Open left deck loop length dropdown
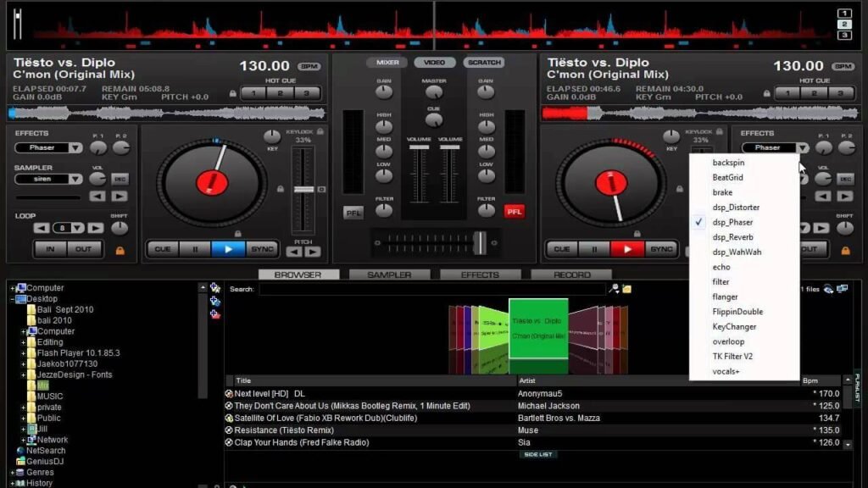 pyautogui.click(x=77, y=228)
